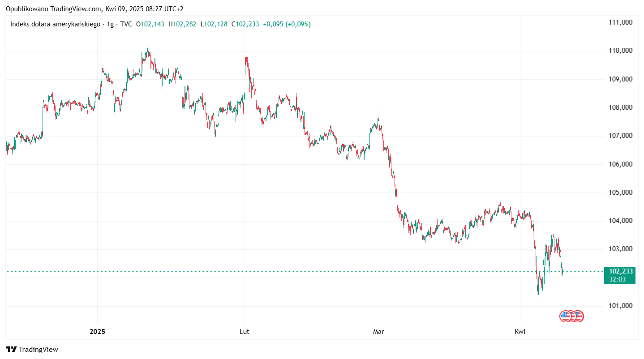Click the Indeks dolara amerykańskiego symbol title
Screen dimensions: 644x359
(55, 24)
